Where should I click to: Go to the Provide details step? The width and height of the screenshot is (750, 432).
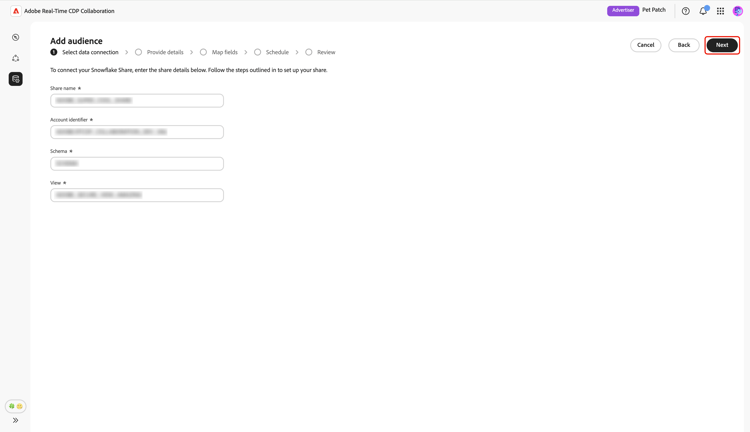tap(159, 52)
